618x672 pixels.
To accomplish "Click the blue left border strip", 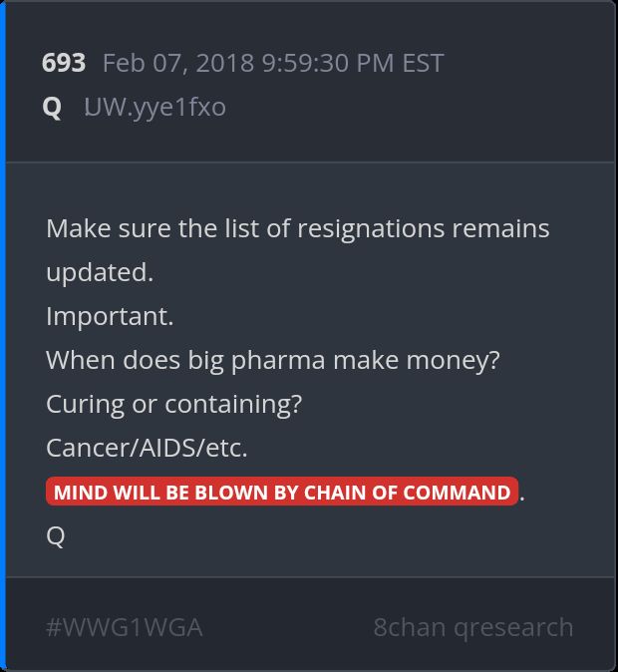I will click(3, 336).
